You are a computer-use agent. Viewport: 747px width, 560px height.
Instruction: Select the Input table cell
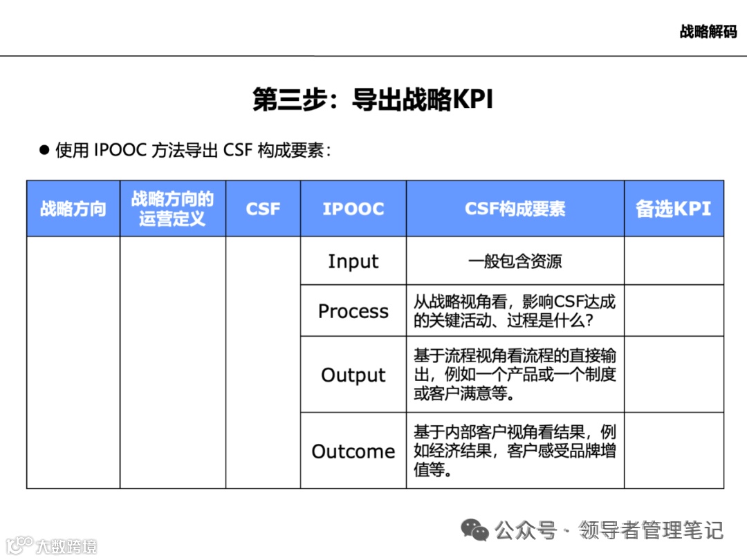click(x=353, y=261)
